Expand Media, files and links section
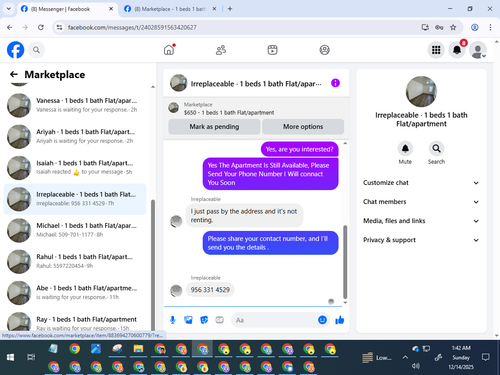This screenshot has width=500, height=375. (x=421, y=221)
